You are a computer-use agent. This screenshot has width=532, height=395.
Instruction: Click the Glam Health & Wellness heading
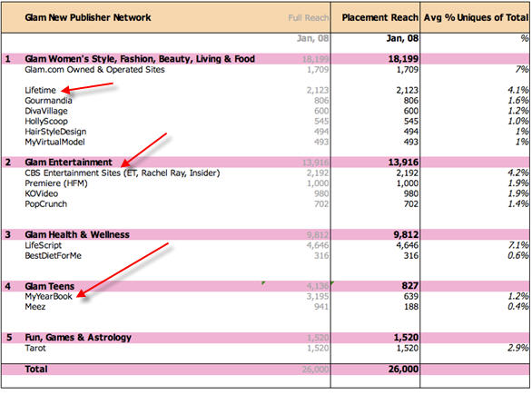tap(77, 234)
